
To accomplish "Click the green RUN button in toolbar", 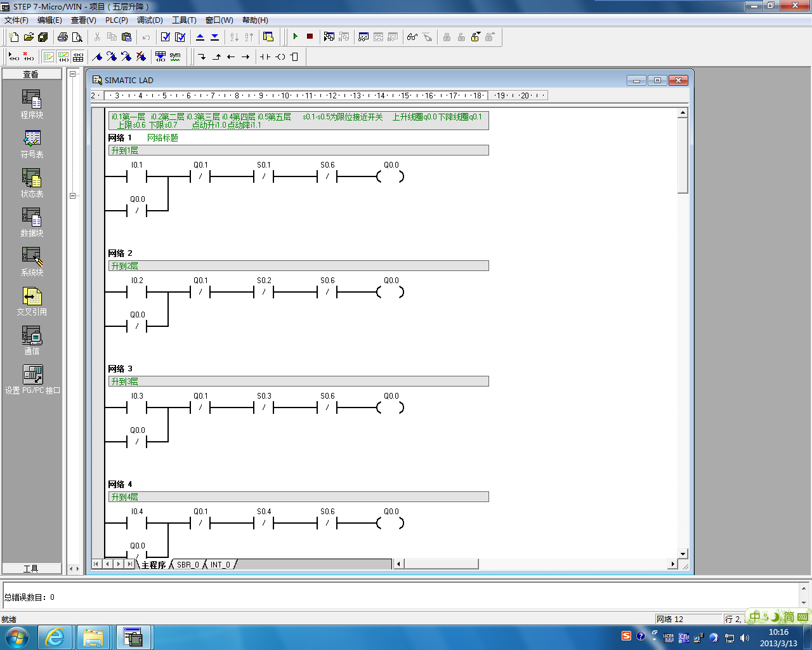I will pyautogui.click(x=296, y=37).
